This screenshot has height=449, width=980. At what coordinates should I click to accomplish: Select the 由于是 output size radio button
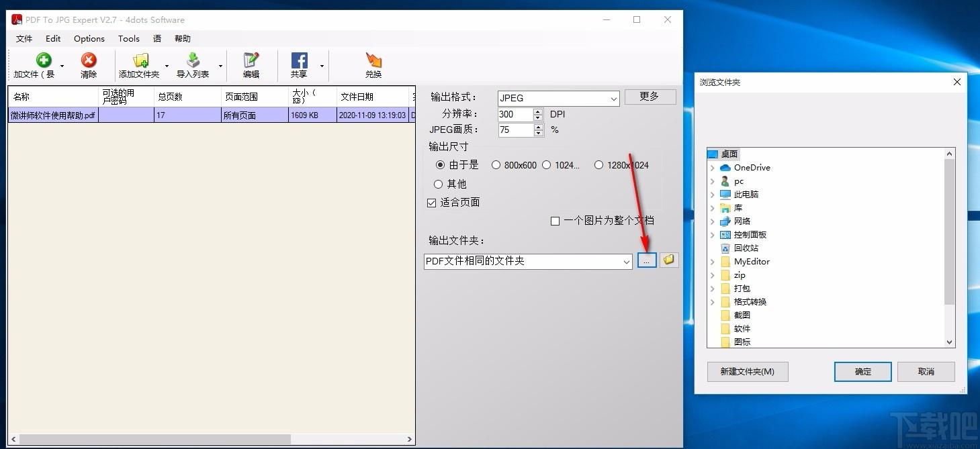[440, 164]
